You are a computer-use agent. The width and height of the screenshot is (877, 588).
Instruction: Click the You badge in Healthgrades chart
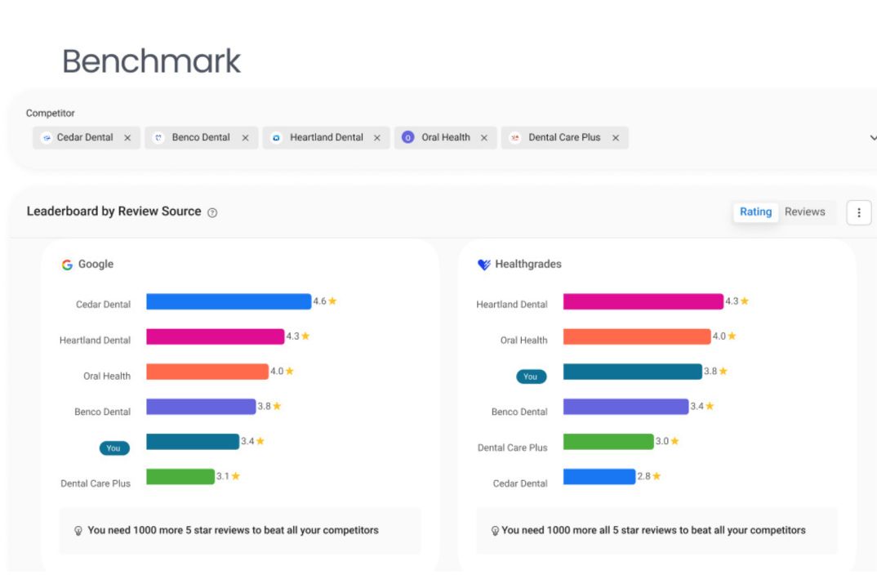(531, 376)
